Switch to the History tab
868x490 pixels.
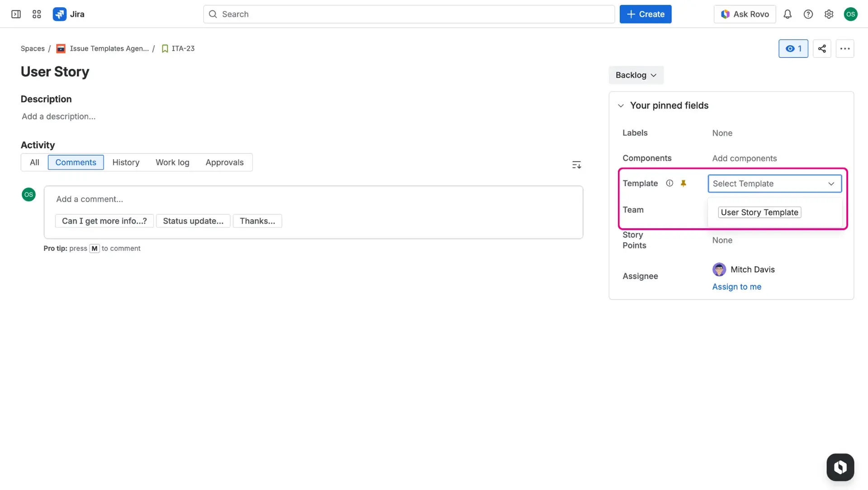click(x=126, y=162)
